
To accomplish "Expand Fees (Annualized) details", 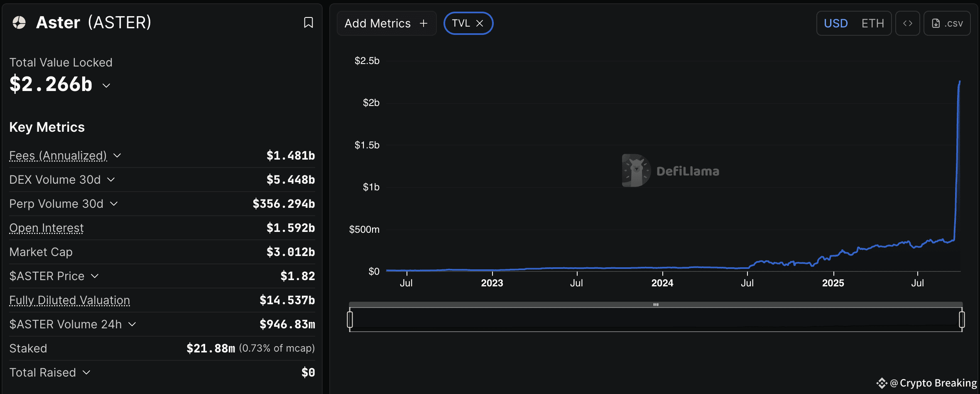I will coord(117,155).
